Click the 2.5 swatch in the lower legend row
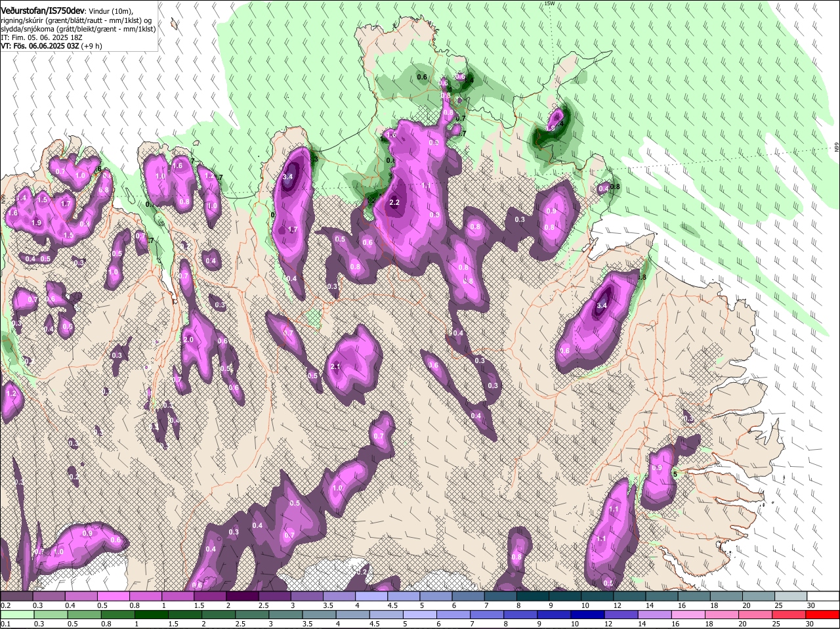Screen dimensions: 840x629 253,615
